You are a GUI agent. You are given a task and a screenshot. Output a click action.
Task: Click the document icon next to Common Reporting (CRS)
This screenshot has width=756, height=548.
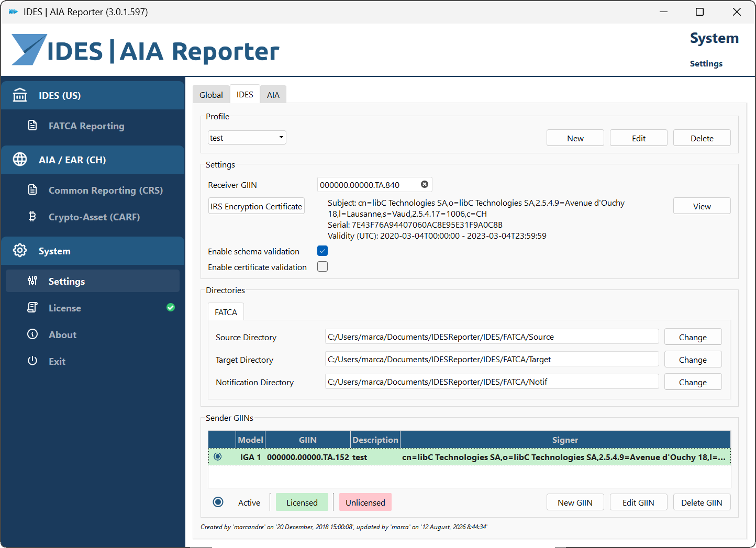(x=32, y=190)
